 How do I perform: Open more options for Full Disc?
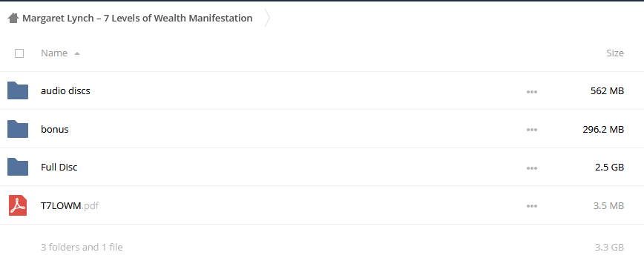(532, 168)
